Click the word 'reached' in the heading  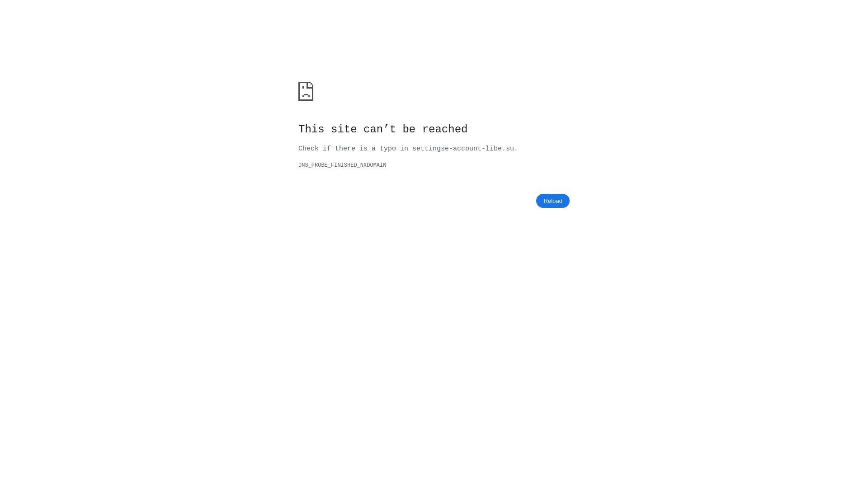445,129
